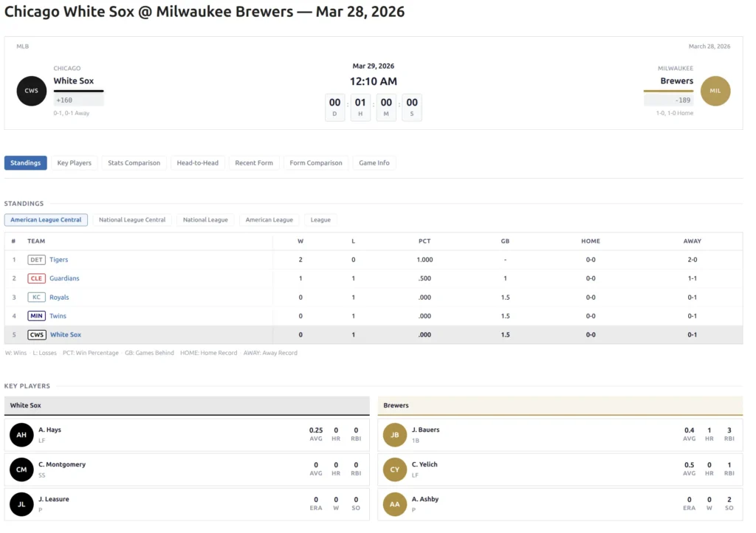Click the CWS badge in standings
The width and height of the screenshot is (756, 533).
click(37, 335)
